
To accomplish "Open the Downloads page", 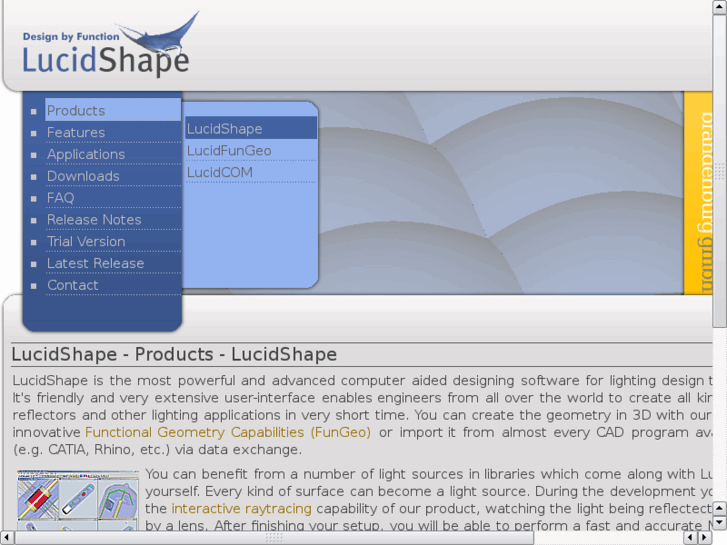I will coord(113,176).
